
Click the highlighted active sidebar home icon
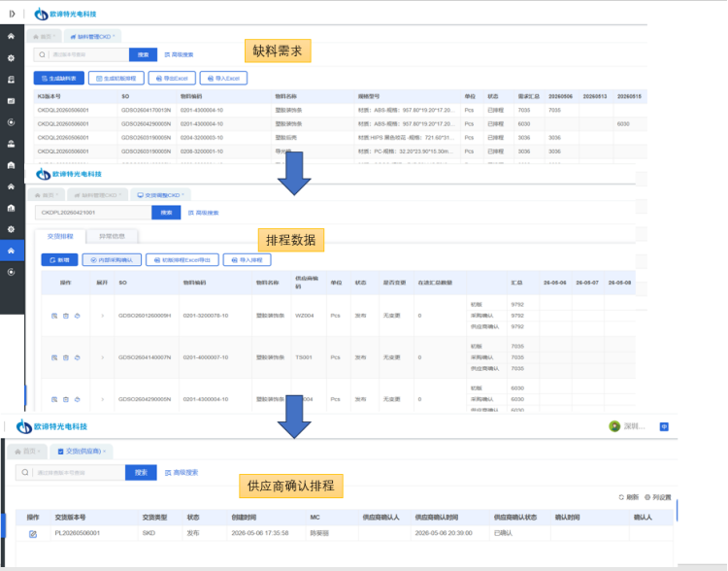coord(11,251)
